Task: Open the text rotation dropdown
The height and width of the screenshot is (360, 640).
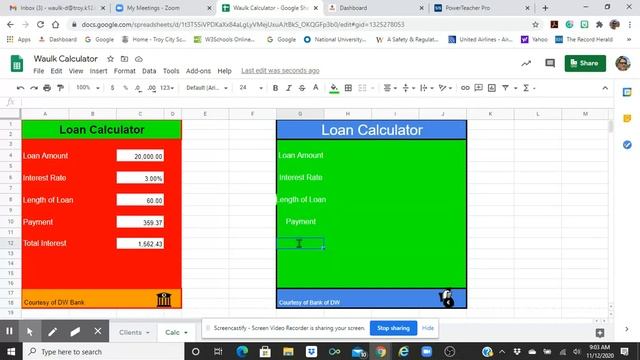Action: (445, 88)
